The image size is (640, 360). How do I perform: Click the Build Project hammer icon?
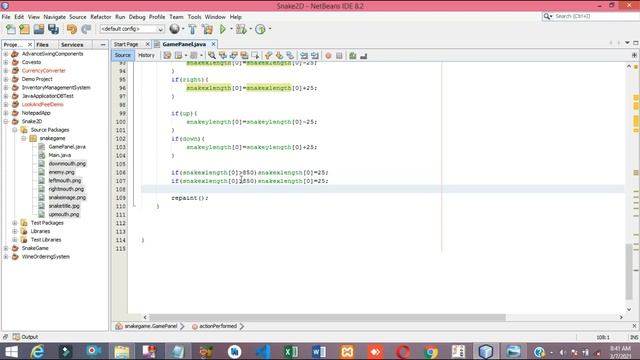(x=192, y=29)
